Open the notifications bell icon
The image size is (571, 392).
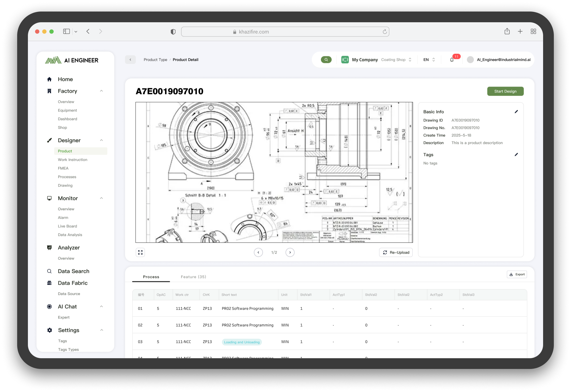click(452, 60)
